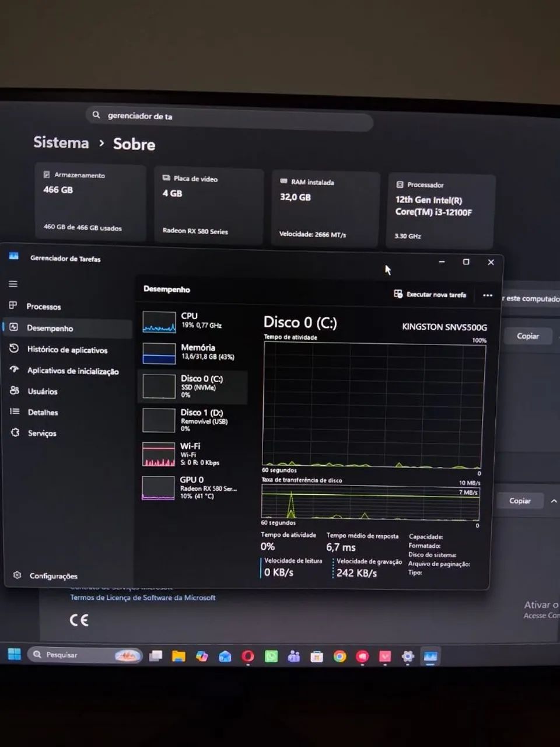
Task: Open Microsoft Store from the taskbar
Action: point(317,657)
